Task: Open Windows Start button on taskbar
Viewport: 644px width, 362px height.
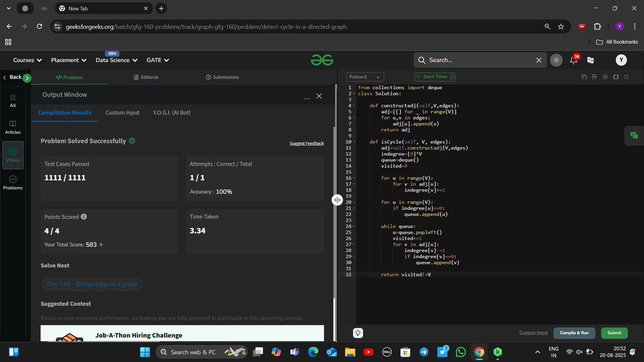Action: tap(145, 352)
